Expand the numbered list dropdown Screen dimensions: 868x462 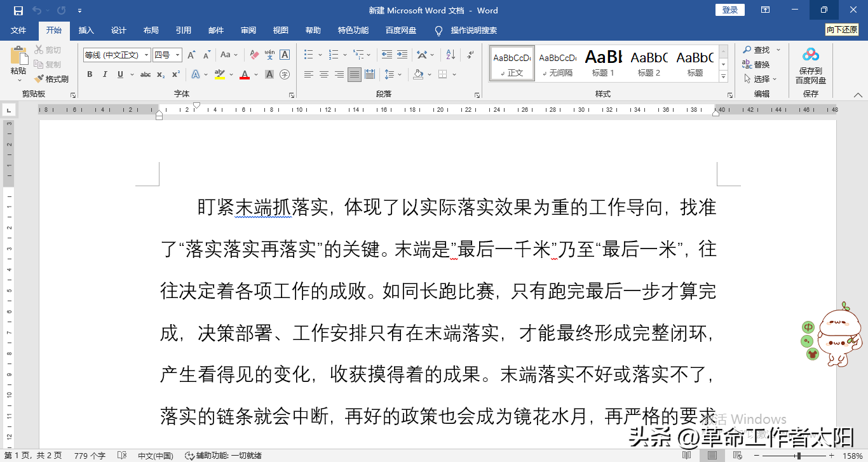coord(344,55)
